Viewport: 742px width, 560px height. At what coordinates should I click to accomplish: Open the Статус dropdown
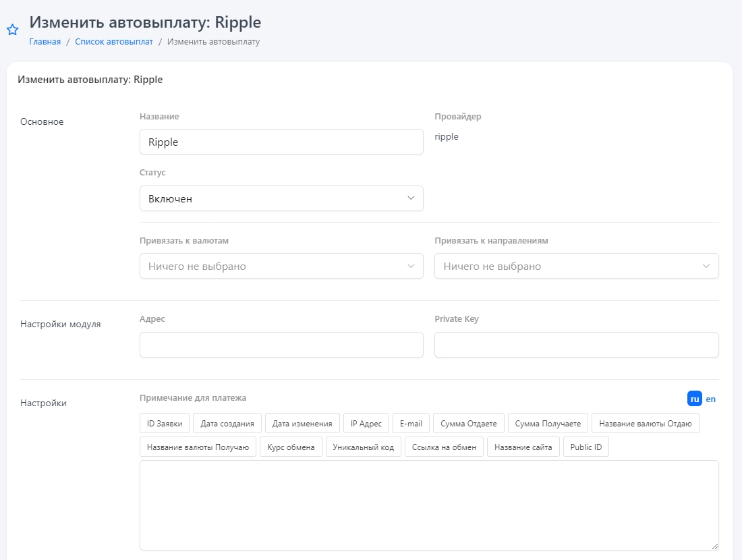(281, 198)
